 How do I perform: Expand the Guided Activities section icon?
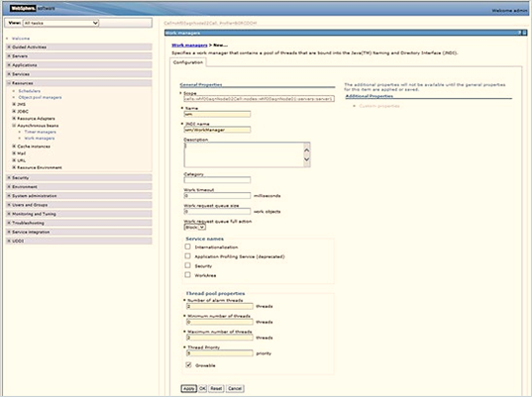pyautogui.click(x=9, y=48)
